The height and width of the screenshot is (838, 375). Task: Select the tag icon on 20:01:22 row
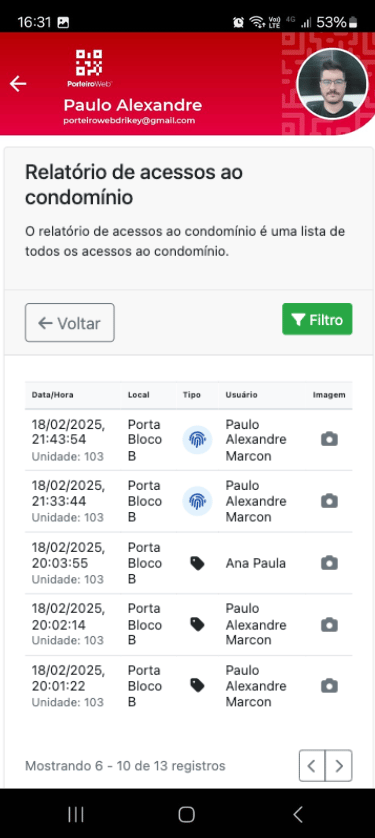coord(197,686)
